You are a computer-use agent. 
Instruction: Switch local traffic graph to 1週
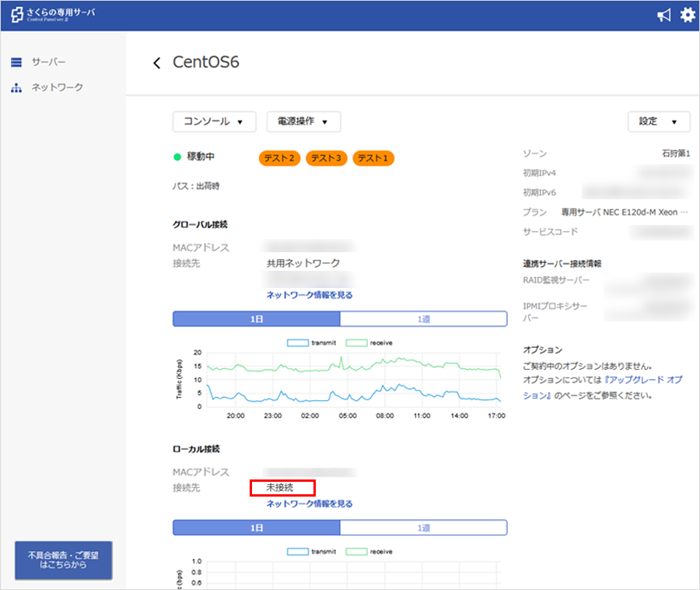click(423, 528)
